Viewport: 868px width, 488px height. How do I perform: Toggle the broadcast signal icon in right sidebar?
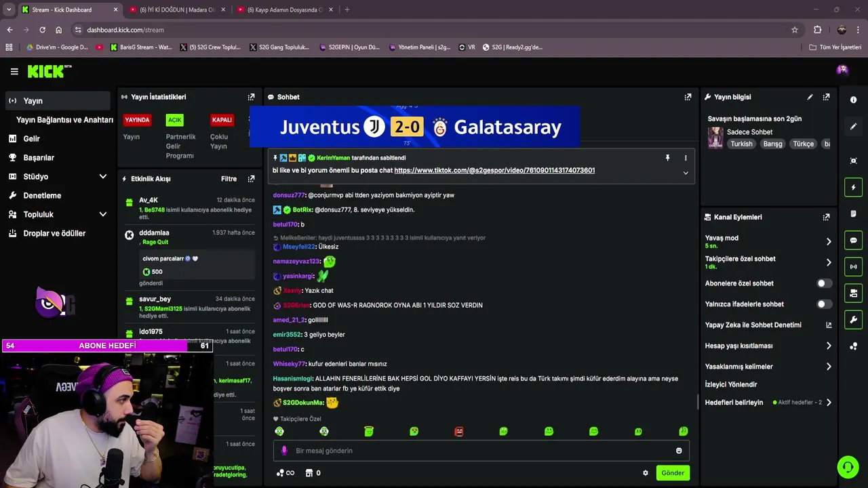pos(853,266)
